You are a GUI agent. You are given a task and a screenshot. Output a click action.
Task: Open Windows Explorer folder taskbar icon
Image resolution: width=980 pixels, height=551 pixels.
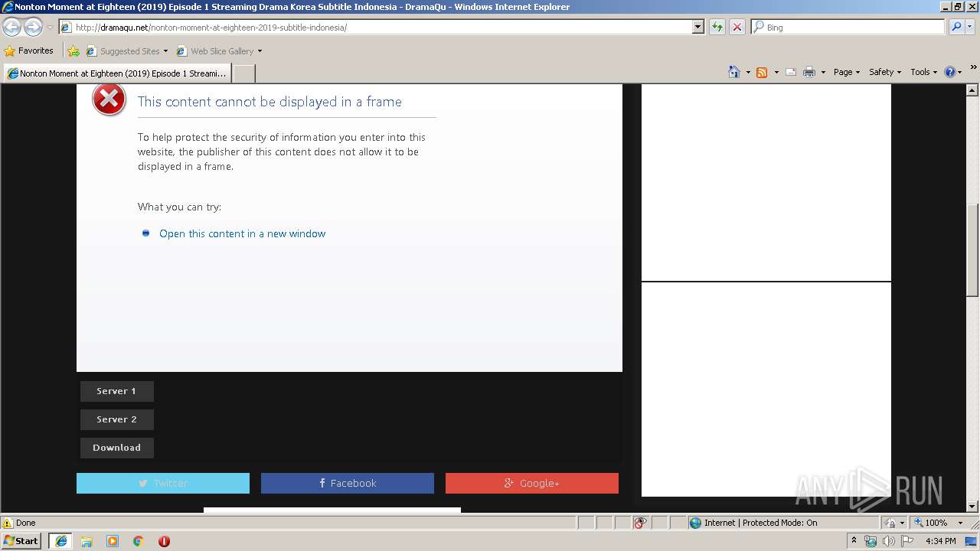coord(87,541)
